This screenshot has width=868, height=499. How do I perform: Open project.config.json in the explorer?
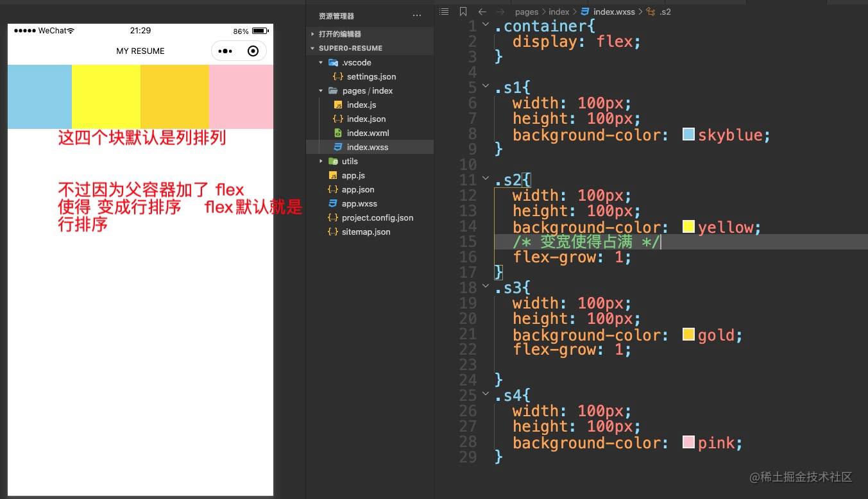(377, 217)
